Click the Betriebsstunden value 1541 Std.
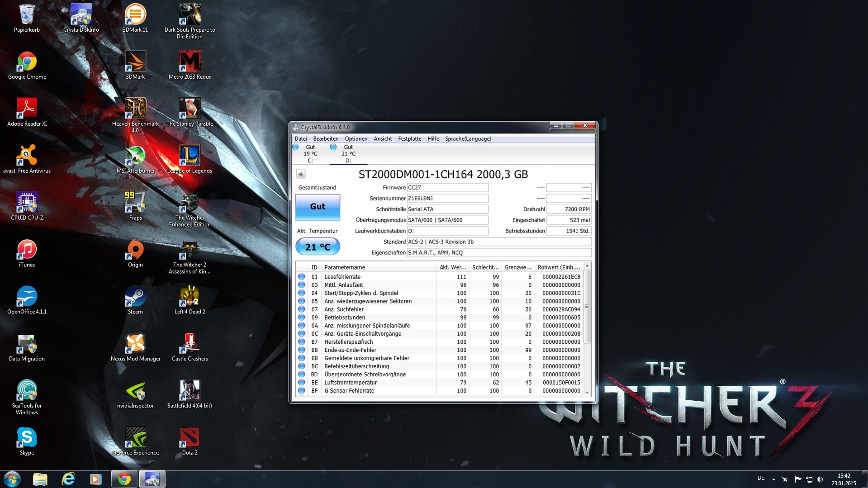868x488 pixels. 569,231
